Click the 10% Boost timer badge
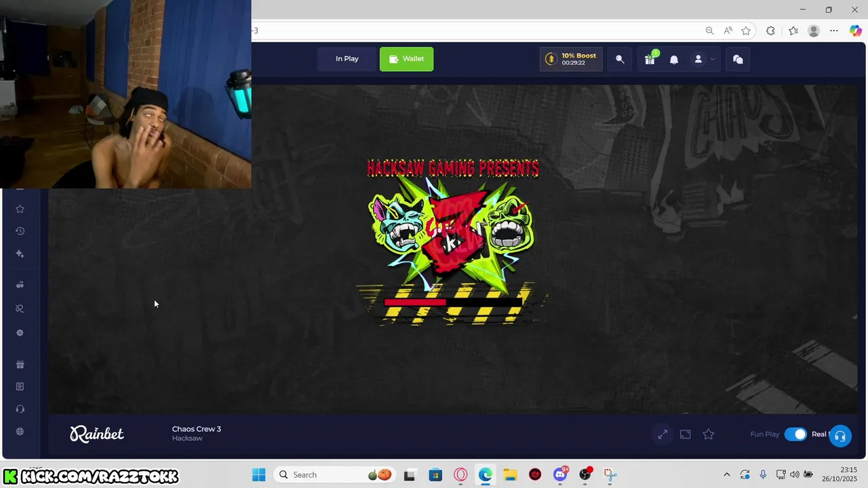Screen dimensions: 868x488 pos(571,59)
